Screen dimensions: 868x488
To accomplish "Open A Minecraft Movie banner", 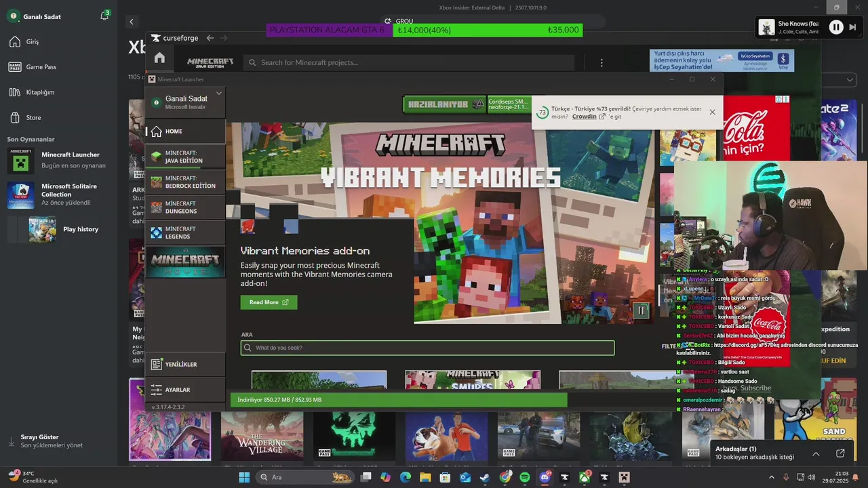I will pos(185,262).
